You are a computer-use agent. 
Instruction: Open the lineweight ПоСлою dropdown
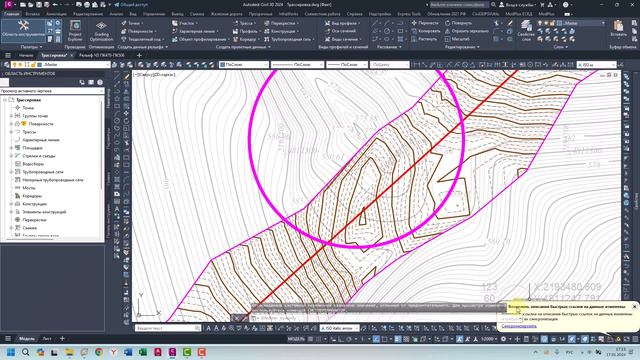[x=347, y=64]
